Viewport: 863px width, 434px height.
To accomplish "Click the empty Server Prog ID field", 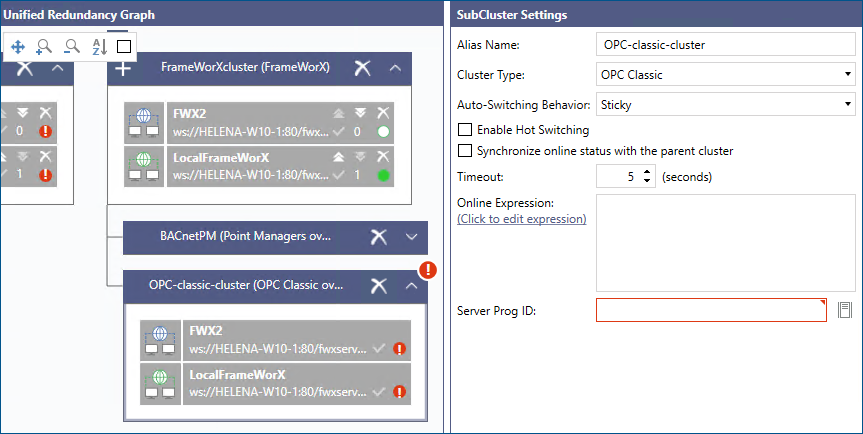I will coord(711,310).
